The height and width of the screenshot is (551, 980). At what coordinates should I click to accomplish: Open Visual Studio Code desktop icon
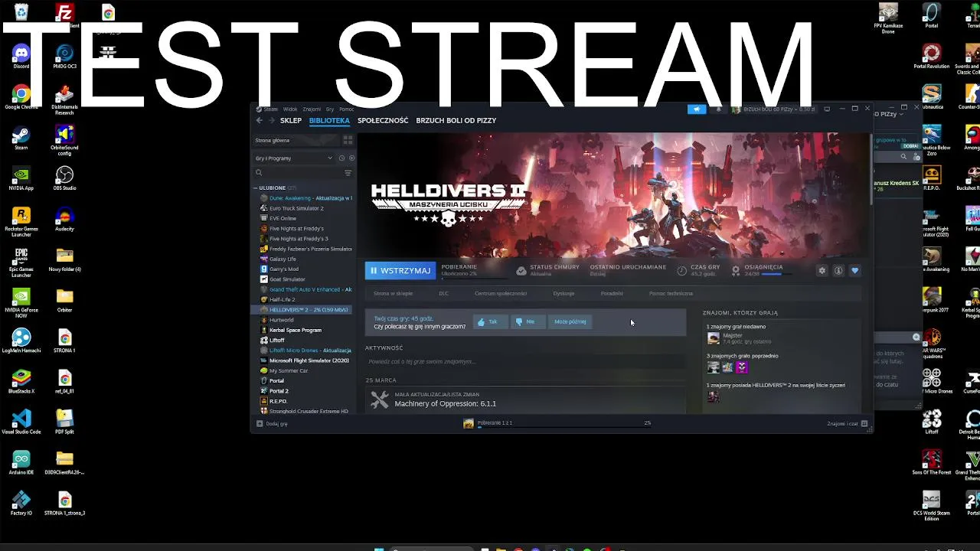pyautogui.click(x=21, y=422)
